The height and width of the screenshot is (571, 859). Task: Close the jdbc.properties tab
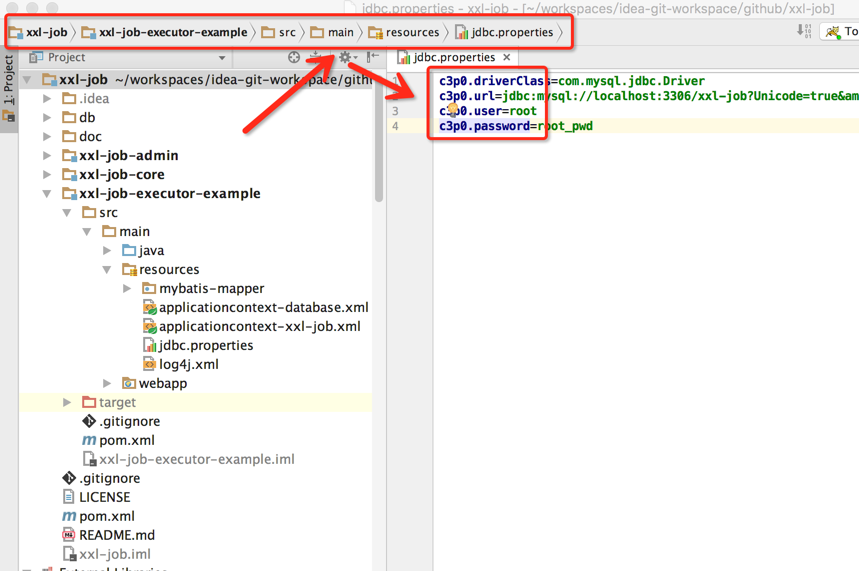[507, 57]
